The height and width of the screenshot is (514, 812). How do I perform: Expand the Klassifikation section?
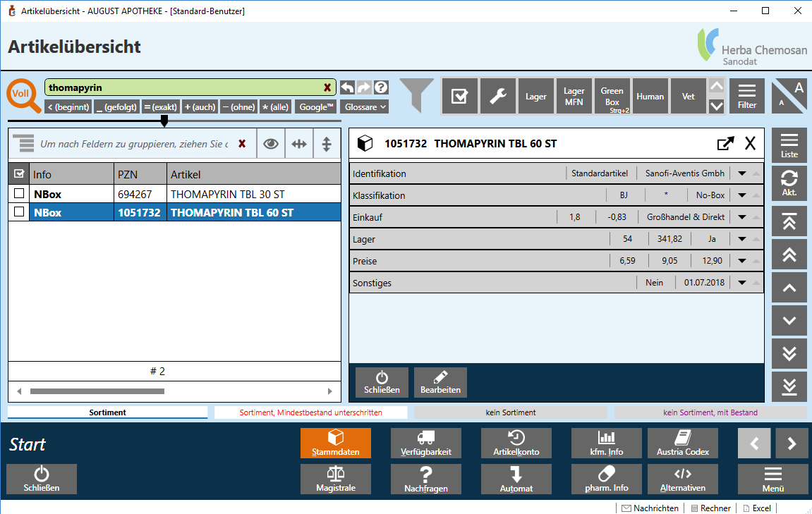coord(742,195)
